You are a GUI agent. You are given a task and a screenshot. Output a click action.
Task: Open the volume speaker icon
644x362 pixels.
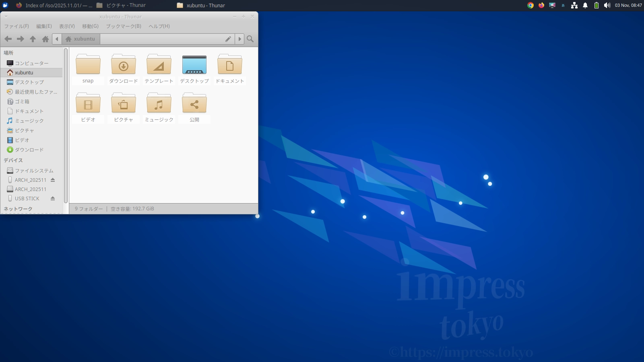[607, 5]
